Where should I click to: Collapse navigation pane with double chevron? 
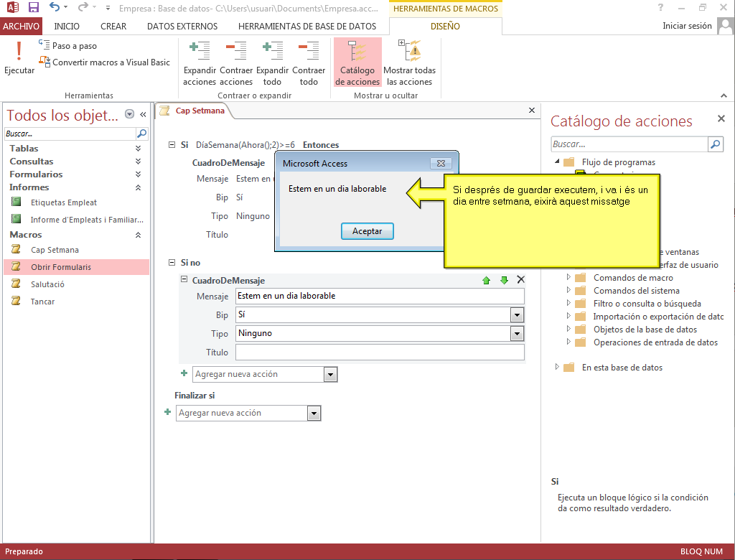pyautogui.click(x=143, y=114)
